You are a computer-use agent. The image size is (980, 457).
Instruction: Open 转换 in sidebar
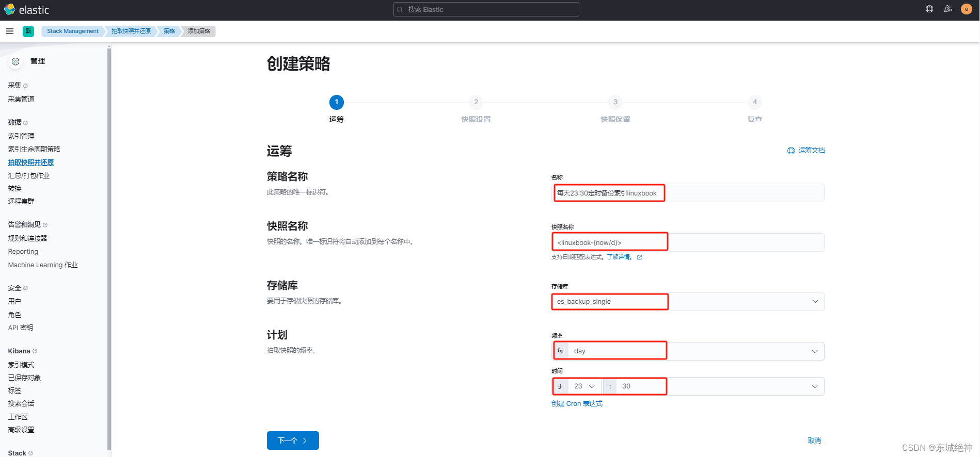pyautogui.click(x=14, y=188)
